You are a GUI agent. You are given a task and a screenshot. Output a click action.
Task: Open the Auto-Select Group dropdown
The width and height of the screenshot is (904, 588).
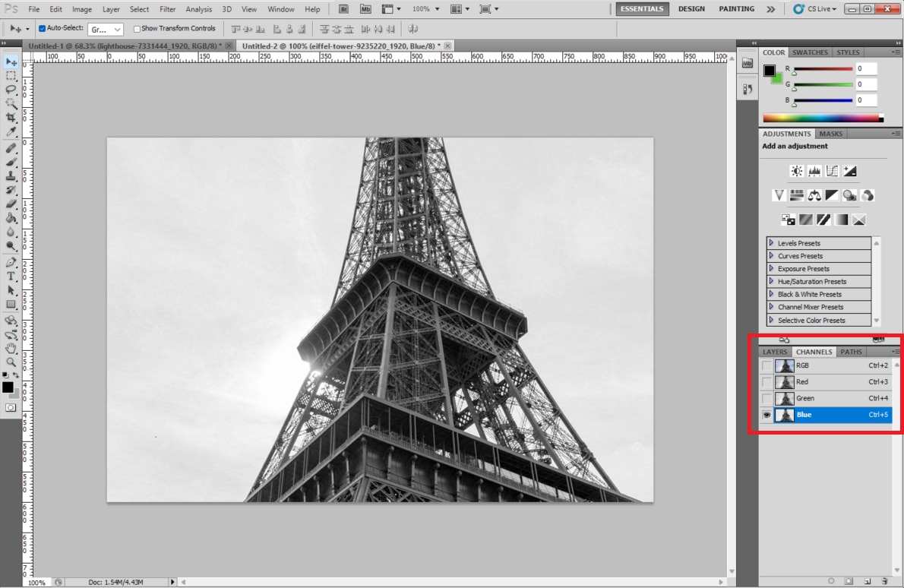[106, 29]
